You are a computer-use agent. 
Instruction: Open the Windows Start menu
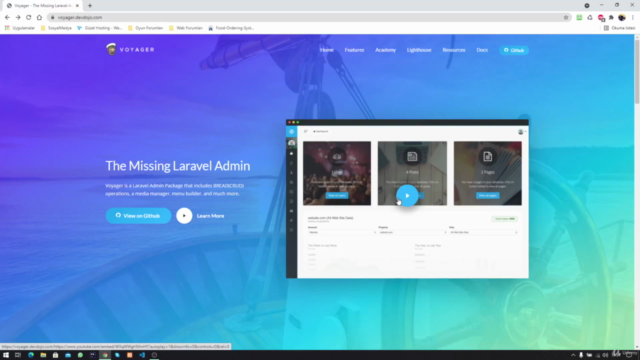[6, 355]
